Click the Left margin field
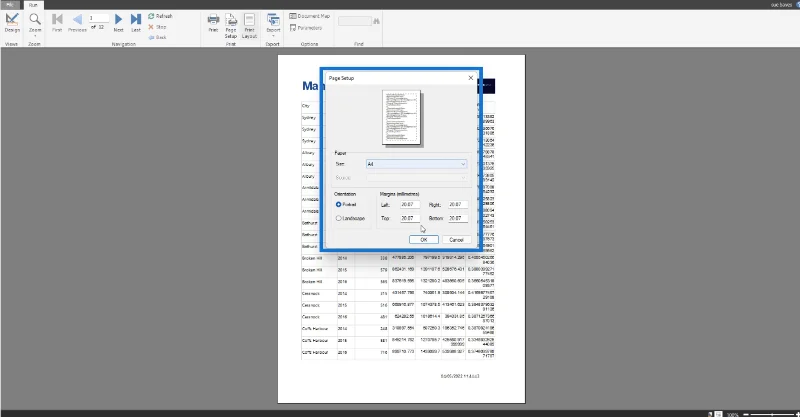This screenshot has height=417, width=800. [x=410, y=205]
